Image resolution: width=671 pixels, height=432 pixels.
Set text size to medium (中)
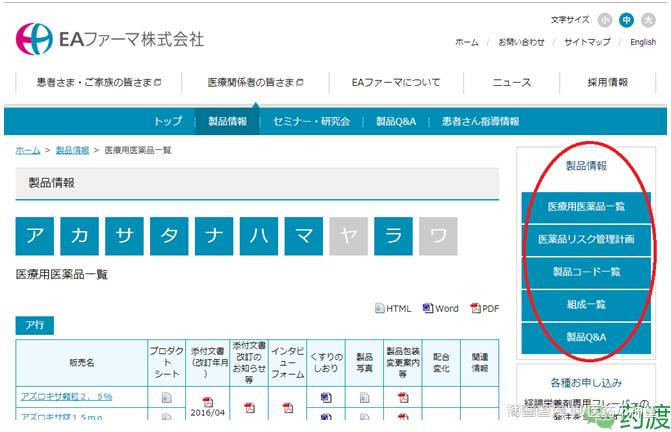626,20
